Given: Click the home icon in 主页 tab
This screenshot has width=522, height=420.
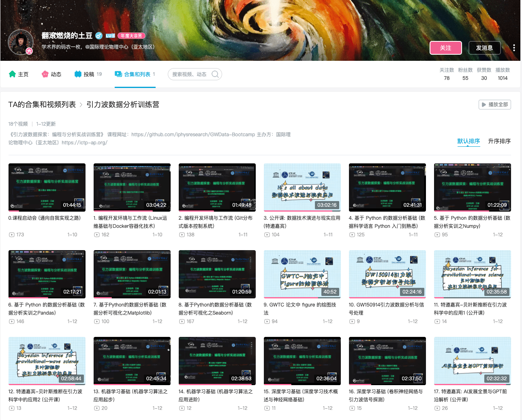Looking at the screenshot, I should (12, 74).
